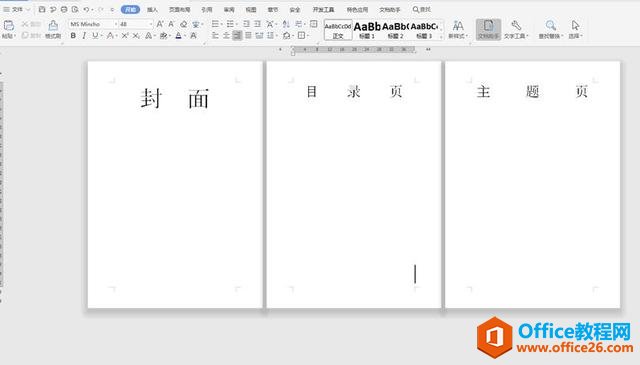The width and height of the screenshot is (640, 365).
Task: Click the Print icon in quick access bar
Action: (64, 9)
